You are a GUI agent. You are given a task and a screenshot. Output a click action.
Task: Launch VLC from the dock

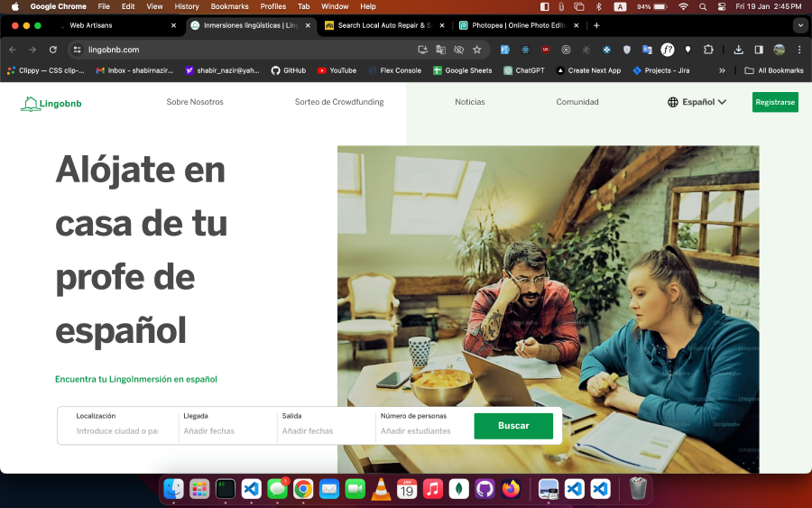(381, 489)
